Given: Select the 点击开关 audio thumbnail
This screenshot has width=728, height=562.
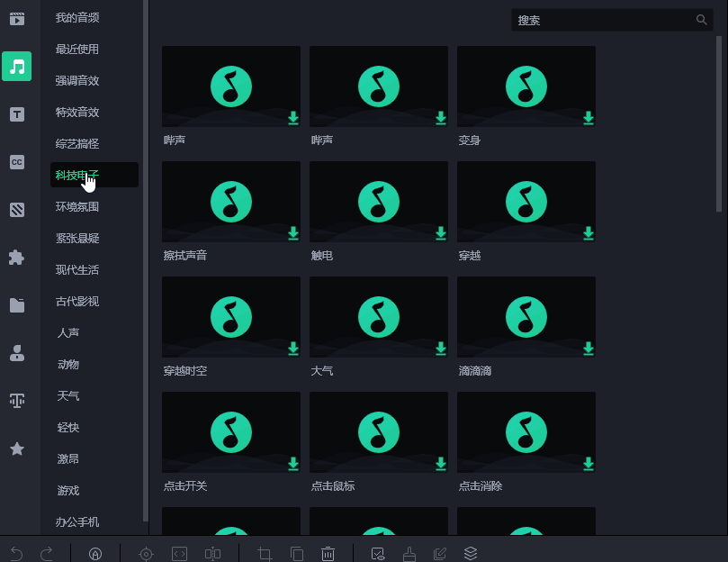Looking at the screenshot, I should pos(231,432).
